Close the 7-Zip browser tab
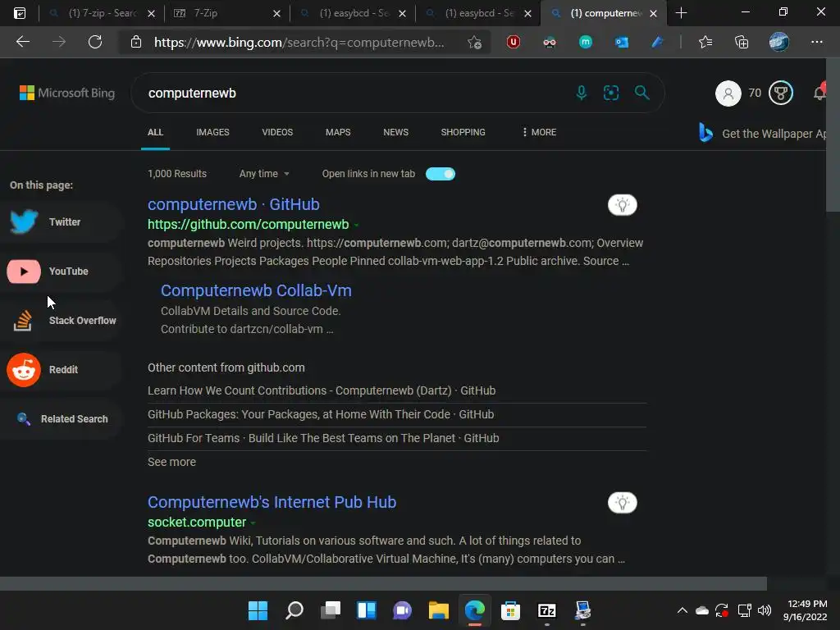 pyautogui.click(x=276, y=13)
